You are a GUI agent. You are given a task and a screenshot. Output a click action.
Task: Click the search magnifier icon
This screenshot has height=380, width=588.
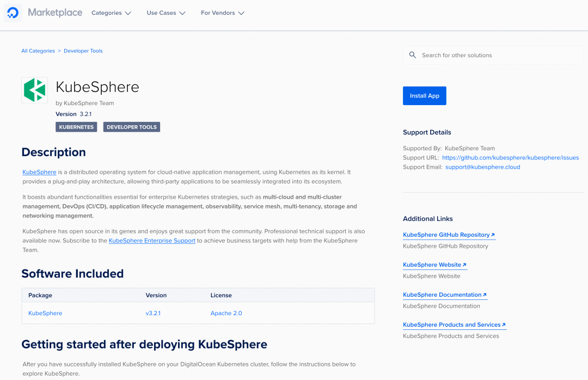coord(413,55)
